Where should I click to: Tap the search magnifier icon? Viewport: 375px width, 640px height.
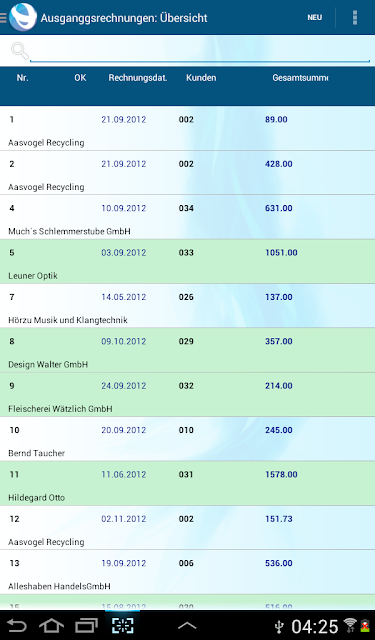click(19, 51)
